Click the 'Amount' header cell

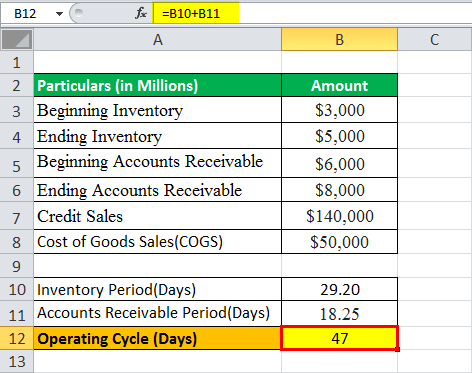(339, 85)
